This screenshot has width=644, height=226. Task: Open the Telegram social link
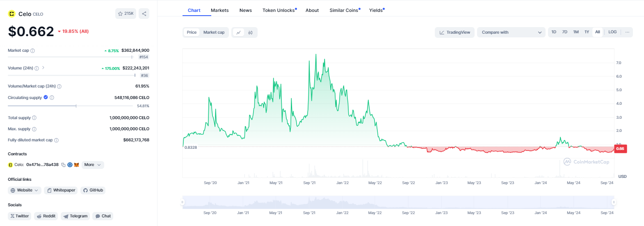tap(75, 216)
